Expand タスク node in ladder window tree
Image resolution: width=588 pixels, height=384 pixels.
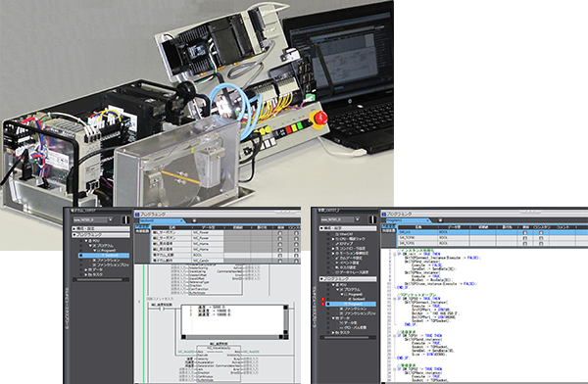tap(86, 274)
